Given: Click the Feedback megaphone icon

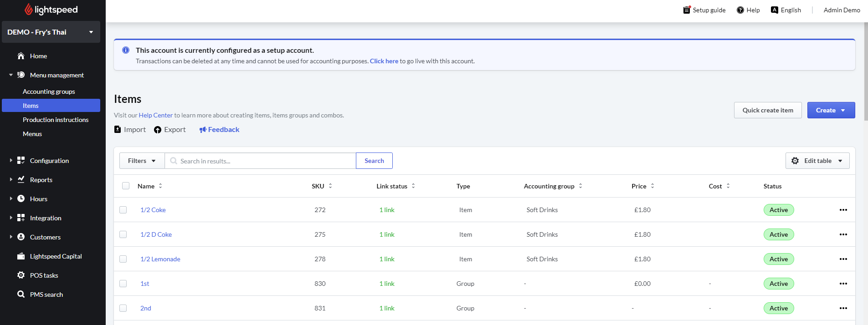Looking at the screenshot, I should click(x=203, y=130).
